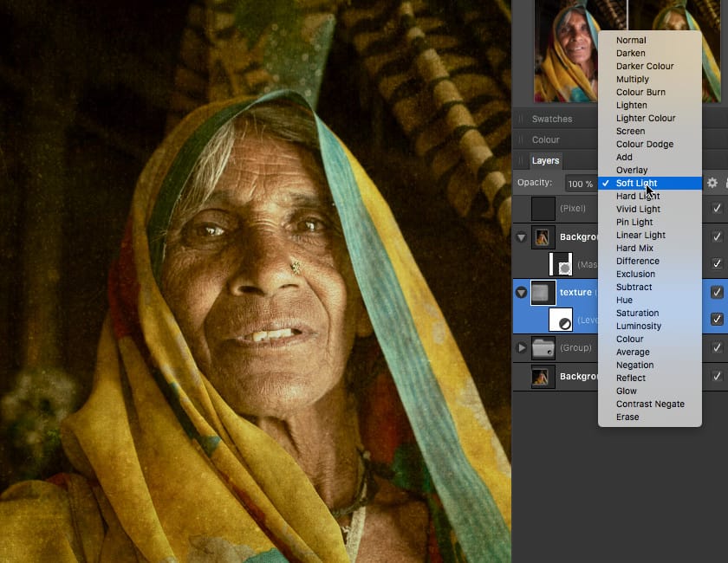Image resolution: width=728 pixels, height=563 pixels.
Task: Click the Group layer folder icon
Action: coord(544,347)
